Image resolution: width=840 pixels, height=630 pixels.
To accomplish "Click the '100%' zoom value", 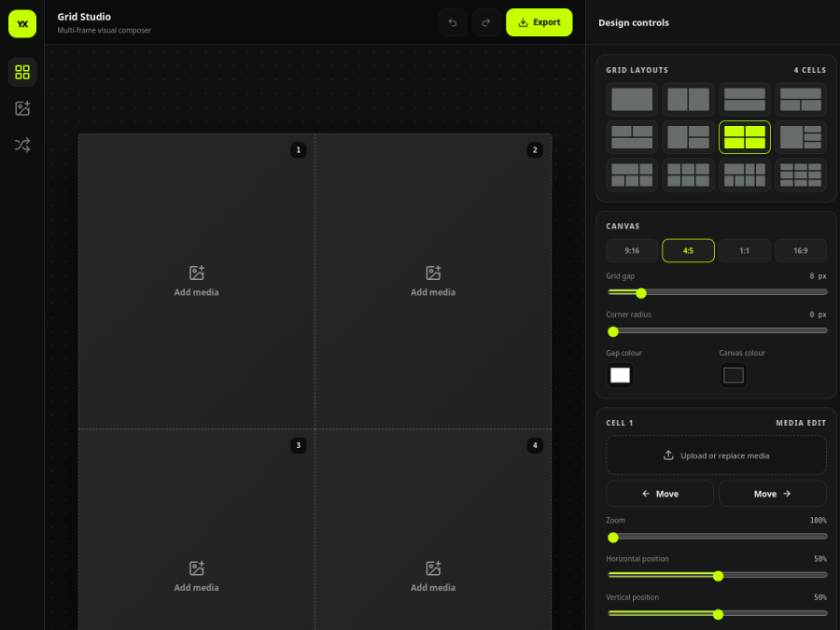I will pyautogui.click(x=818, y=520).
